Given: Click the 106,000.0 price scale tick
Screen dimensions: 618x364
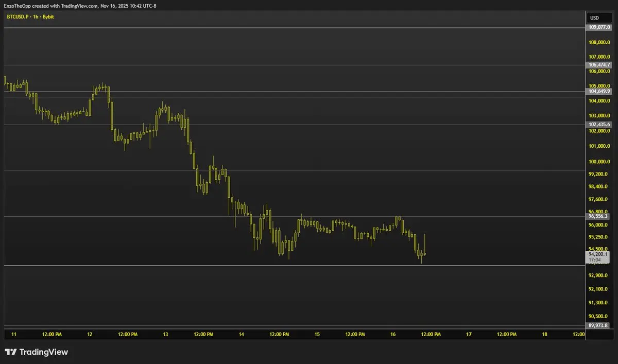Looking at the screenshot, I should click(599, 72).
